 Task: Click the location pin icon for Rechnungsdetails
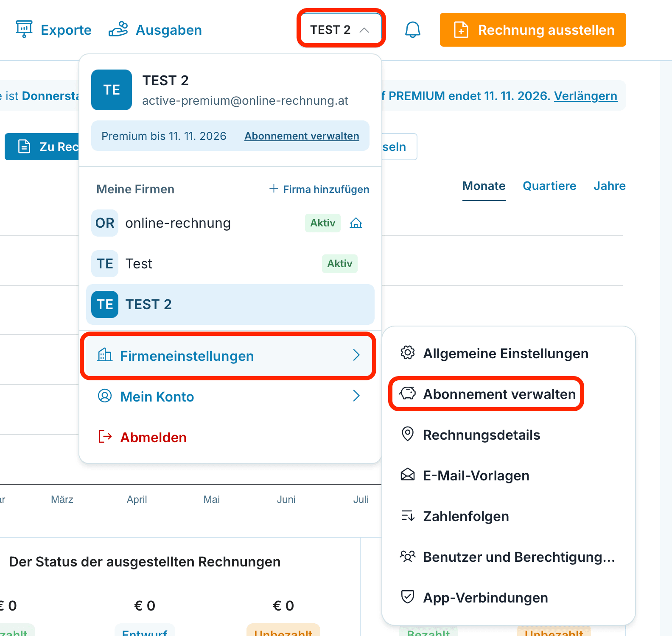pyautogui.click(x=407, y=434)
